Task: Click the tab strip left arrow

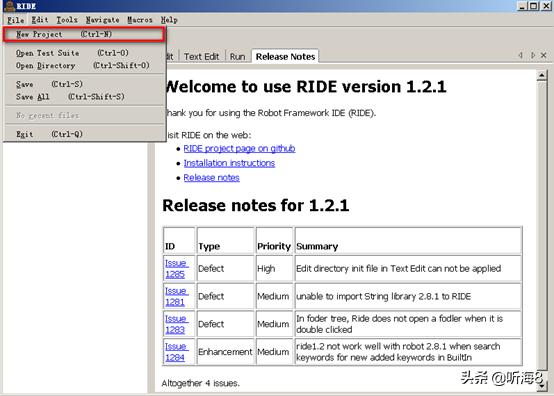Action: [520, 55]
